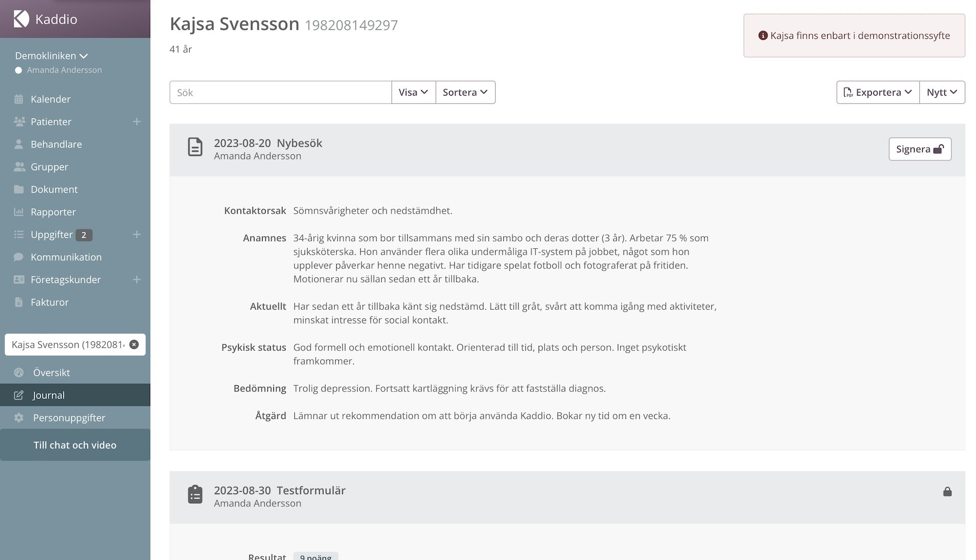The height and width of the screenshot is (560, 976).
Task: Open the Visa filter dropdown
Action: (x=413, y=92)
